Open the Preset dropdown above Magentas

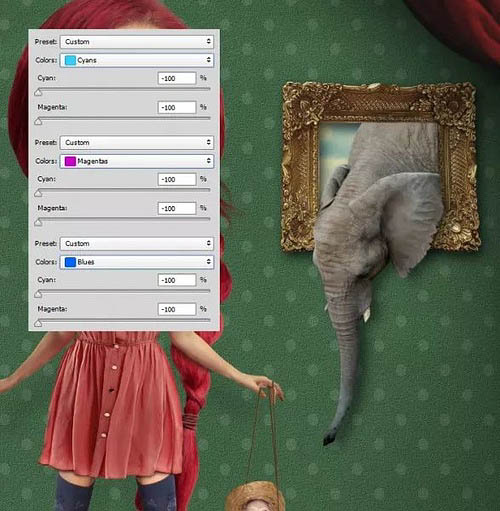click(137, 142)
